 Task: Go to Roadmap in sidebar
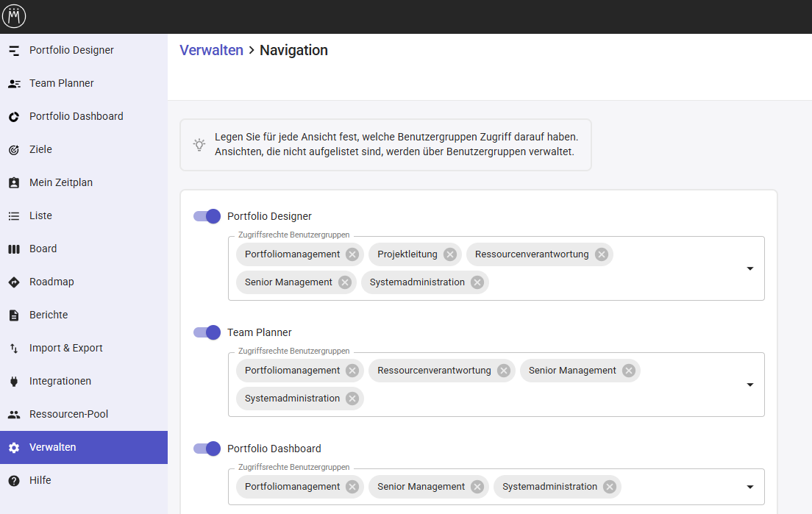(x=84, y=282)
